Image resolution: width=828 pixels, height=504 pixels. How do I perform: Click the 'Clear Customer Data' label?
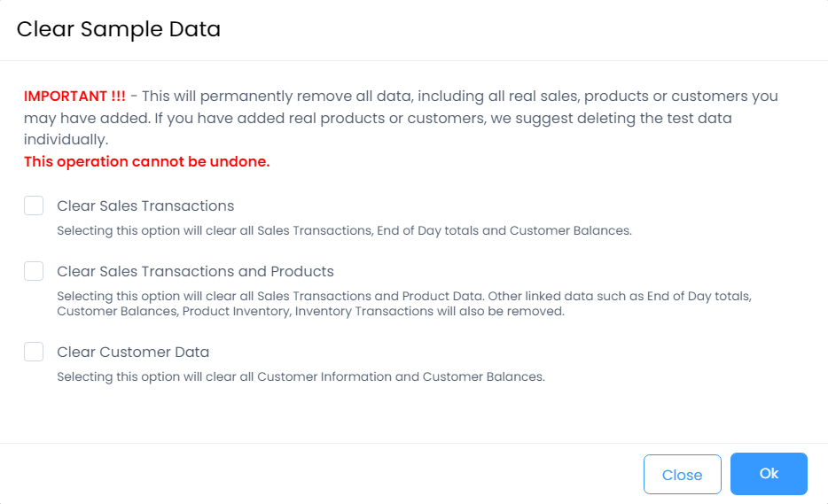point(133,353)
